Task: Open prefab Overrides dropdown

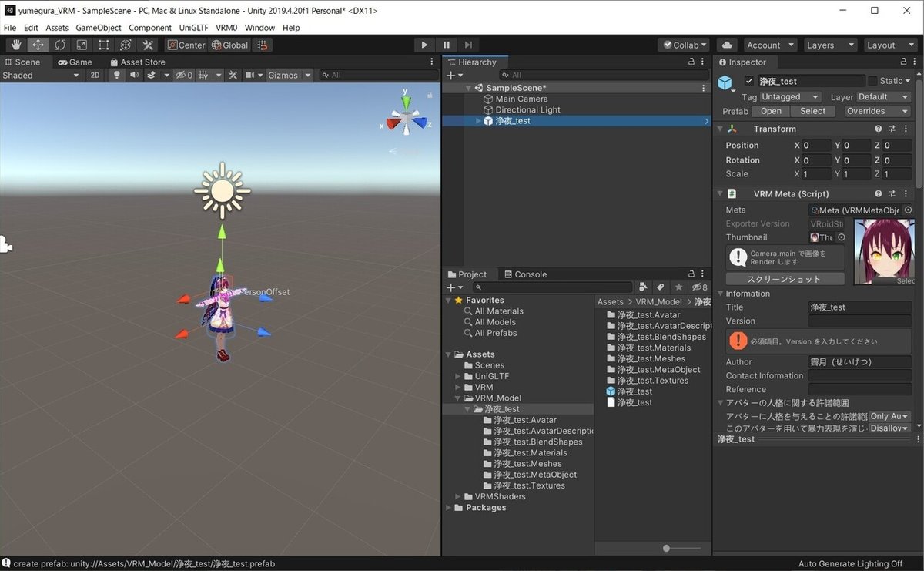Action: click(x=877, y=111)
